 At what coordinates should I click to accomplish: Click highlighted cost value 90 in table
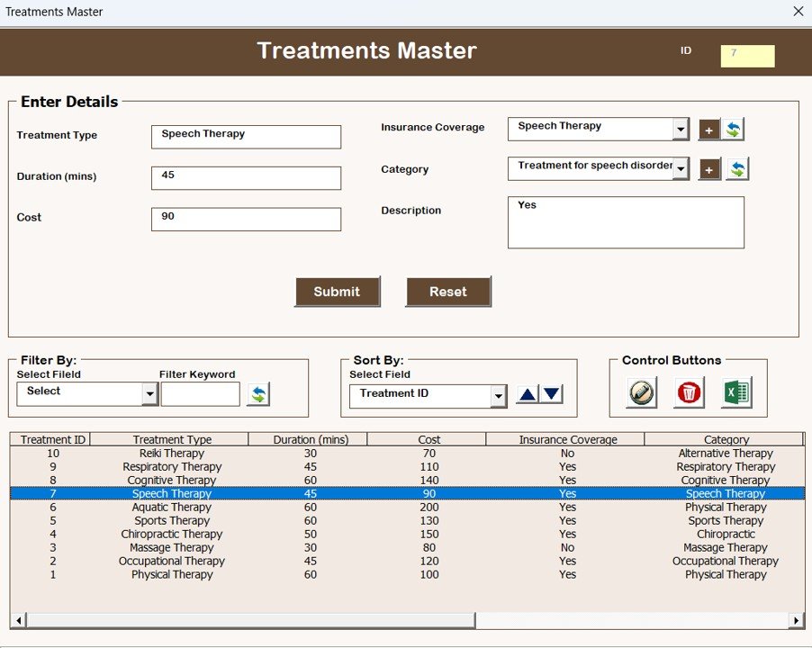[429, 494]
